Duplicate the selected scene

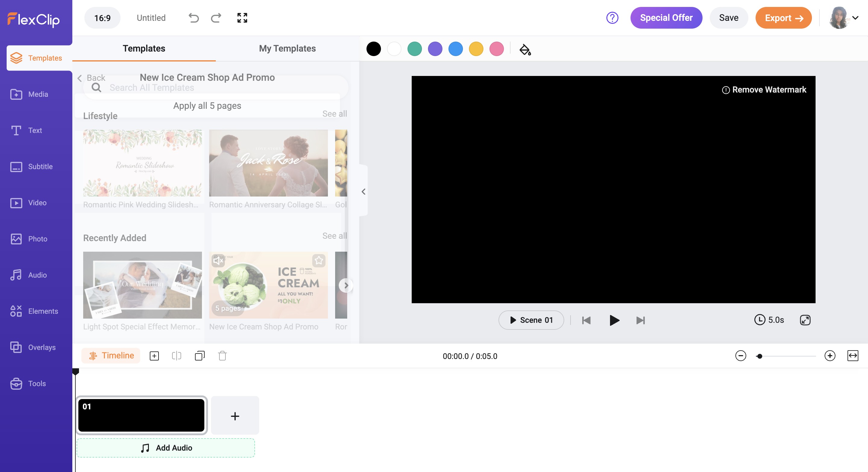(x=200, y=356)
